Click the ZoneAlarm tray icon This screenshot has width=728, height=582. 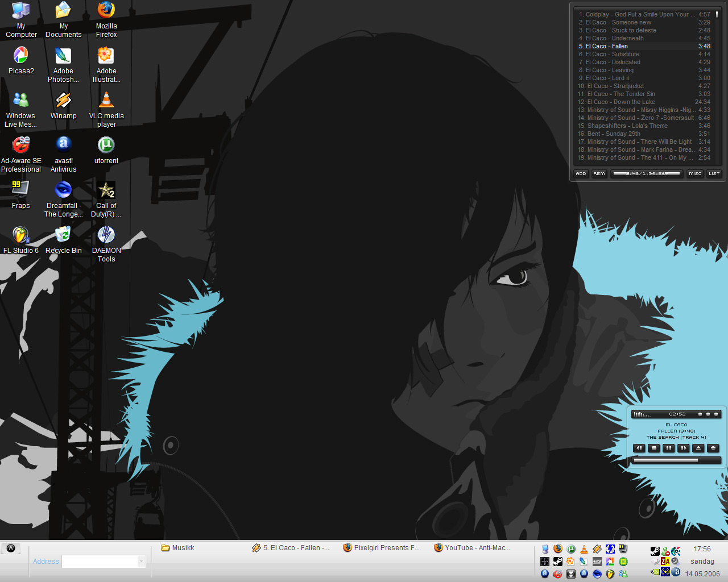click(x=665, y=562)
